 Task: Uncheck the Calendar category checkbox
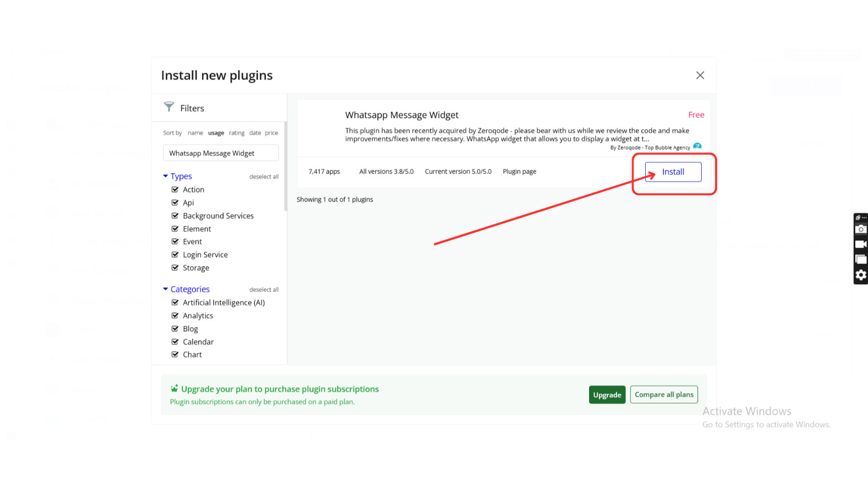tap(175, 342)
